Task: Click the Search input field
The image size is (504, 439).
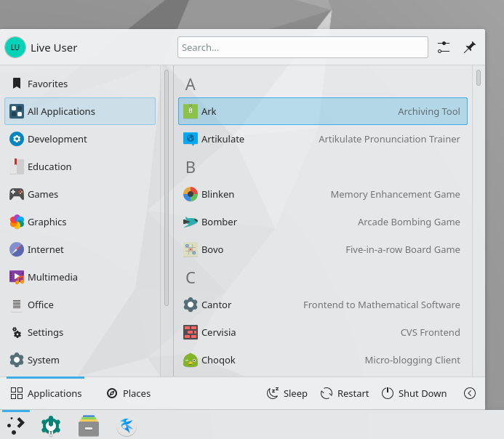Action: tap(303, 47)
